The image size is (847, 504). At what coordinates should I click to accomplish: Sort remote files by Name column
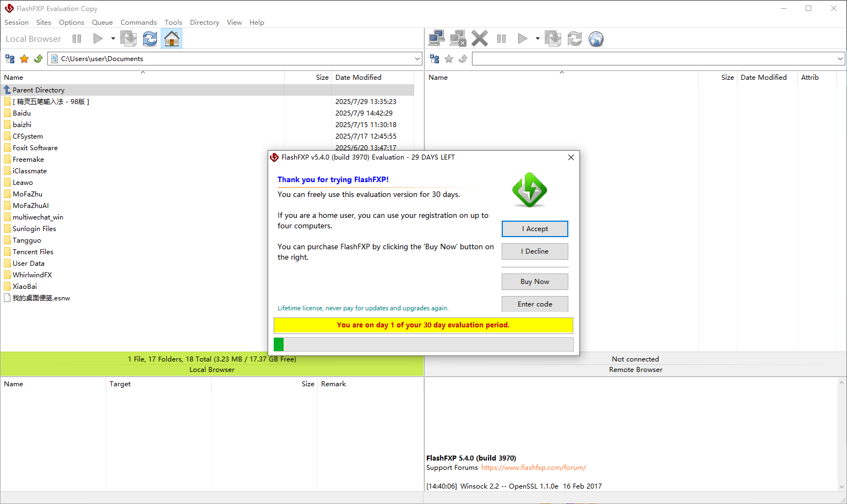pos(562,78)
